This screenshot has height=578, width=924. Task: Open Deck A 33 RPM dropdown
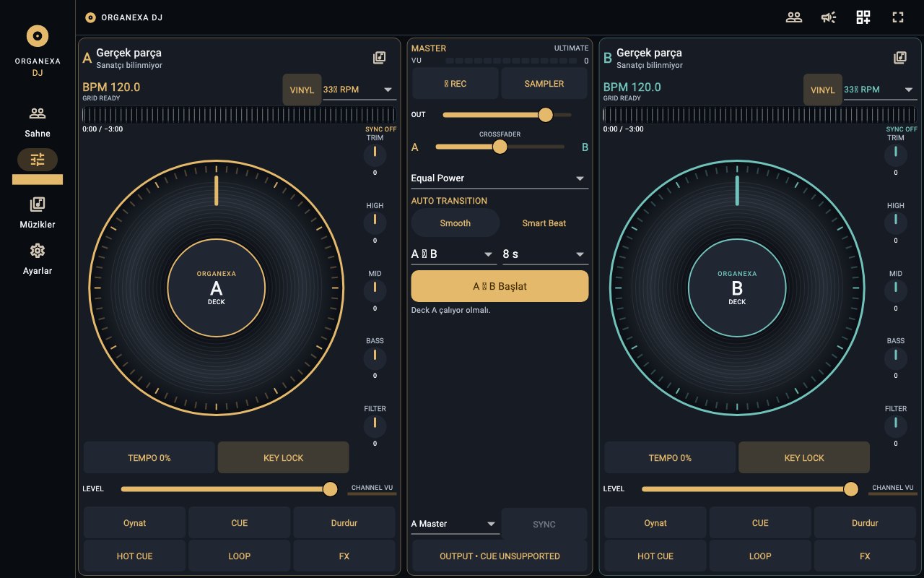(x=359, y=90)
